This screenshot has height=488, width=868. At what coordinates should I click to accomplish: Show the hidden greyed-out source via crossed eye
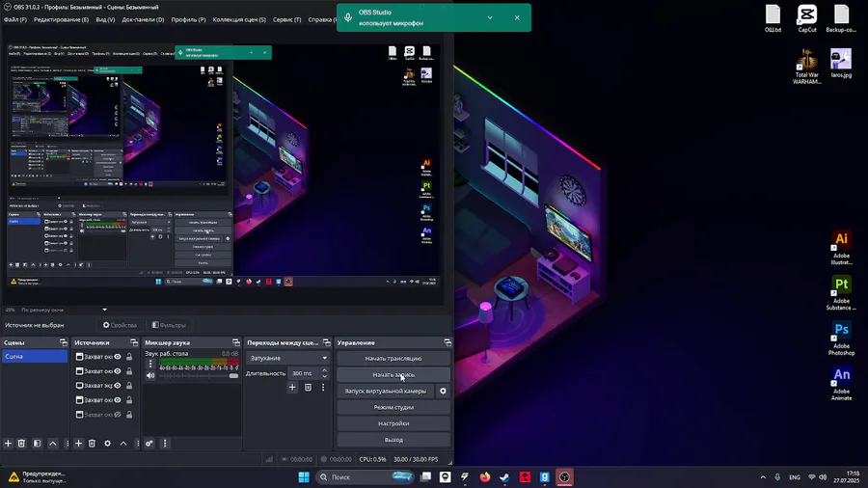(118, 414)
